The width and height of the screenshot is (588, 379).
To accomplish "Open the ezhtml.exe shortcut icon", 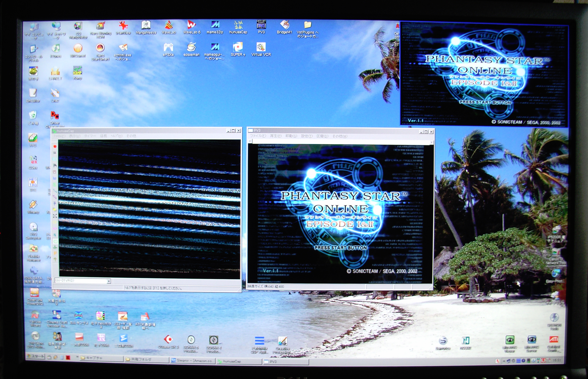I will [123, 52].
